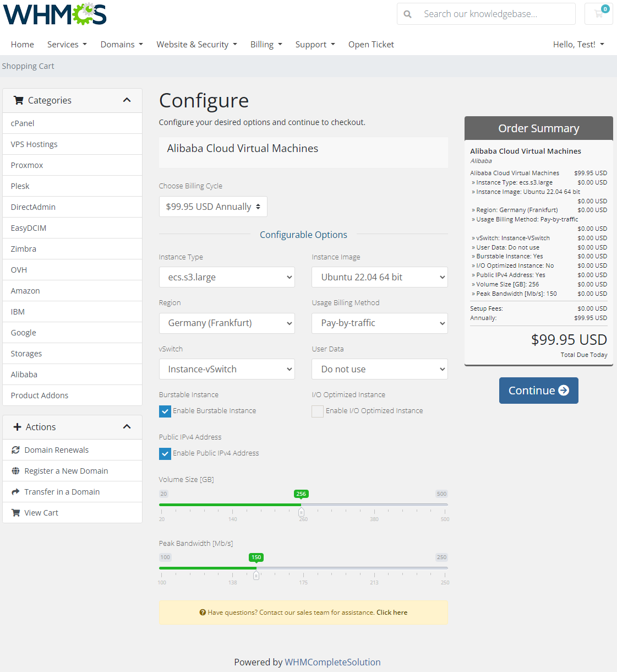Click the Shopping Cart breadcrumb
This screenshot has width=617, height=672.
(28, 66)
